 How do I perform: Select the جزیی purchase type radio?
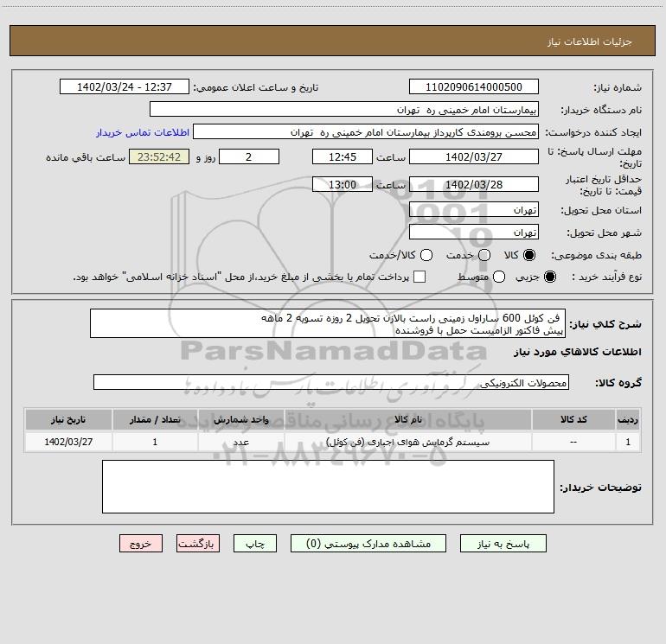pos(550,277)
